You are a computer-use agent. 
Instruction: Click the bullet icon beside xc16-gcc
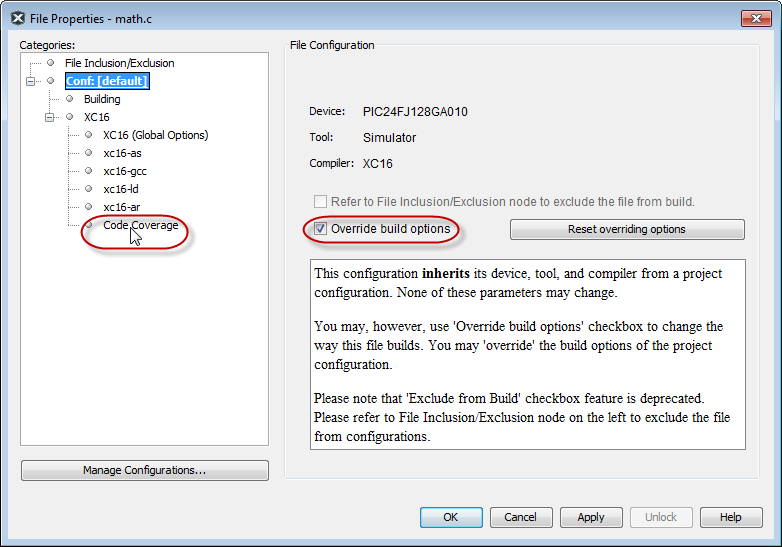[x=89, y=171]
